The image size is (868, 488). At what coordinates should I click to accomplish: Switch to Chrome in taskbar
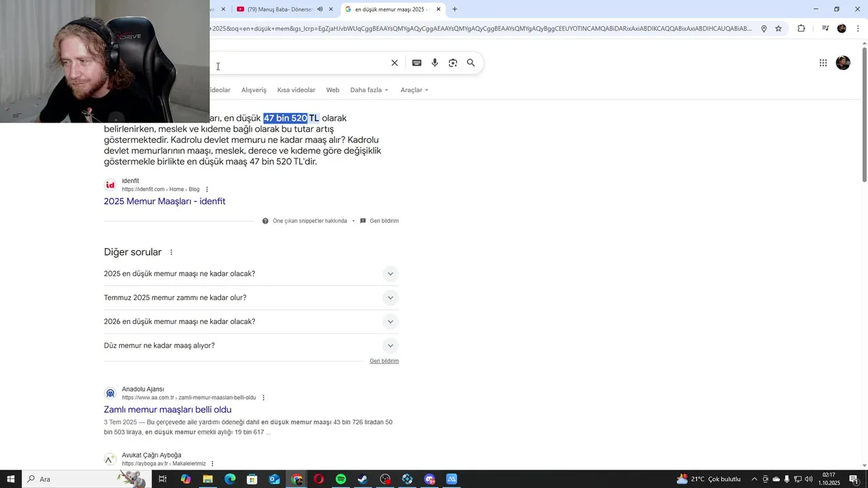pyautogui.click(x=296, y=479)
